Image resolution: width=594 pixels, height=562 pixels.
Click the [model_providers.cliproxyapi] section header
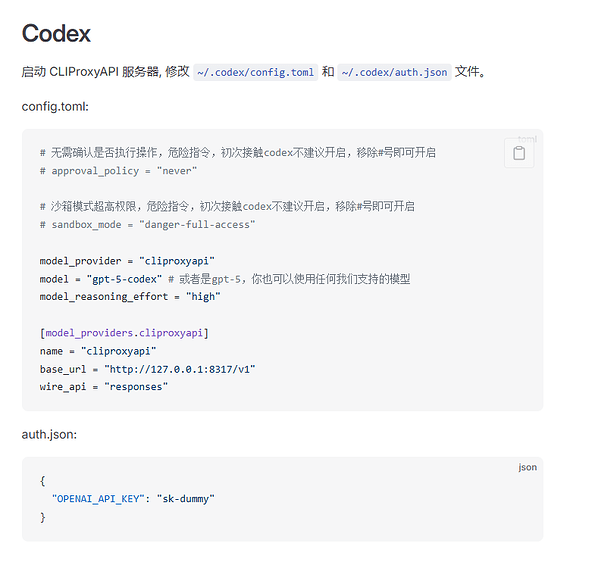point(124,333)
